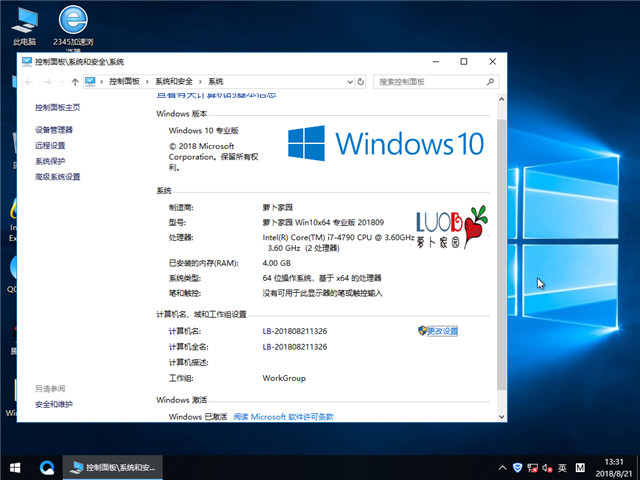
Task: Expand chevron before 控制面板 breadcrumb
Action: tap(102, 82)
